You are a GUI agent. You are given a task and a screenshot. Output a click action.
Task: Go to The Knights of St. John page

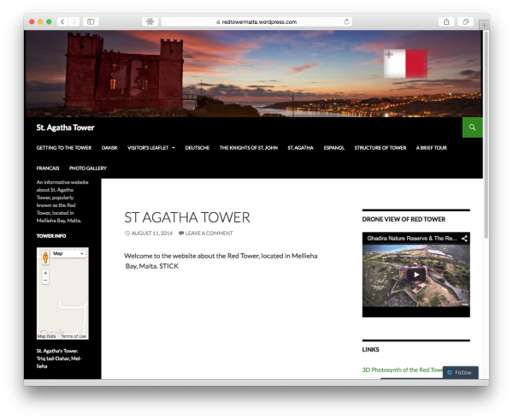coord(249,148)
